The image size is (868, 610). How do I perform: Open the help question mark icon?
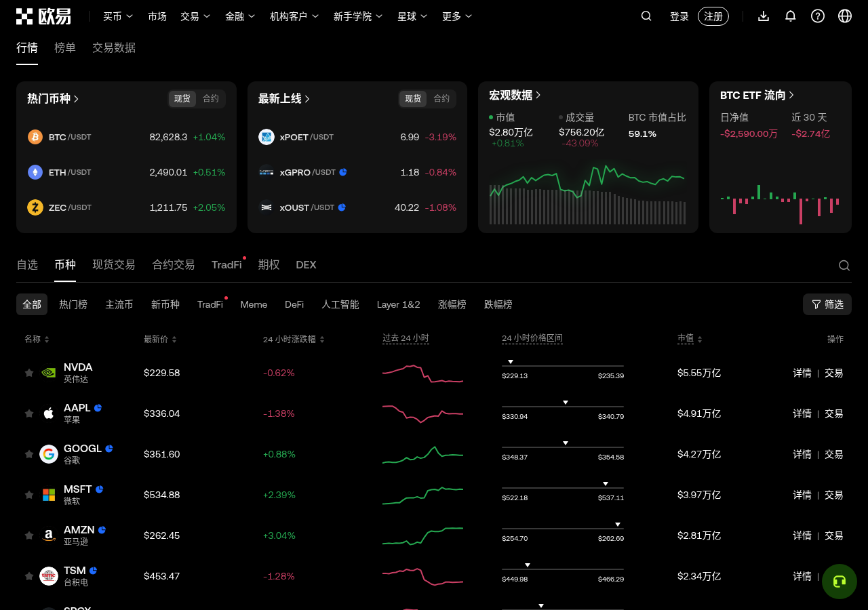coord(818,16)
